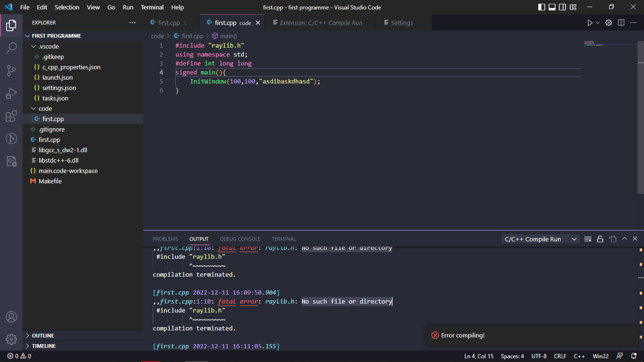This screenshot has height=362, width=644.
Task: Collapse the .vscode folder
Action: tap(49, 46)
